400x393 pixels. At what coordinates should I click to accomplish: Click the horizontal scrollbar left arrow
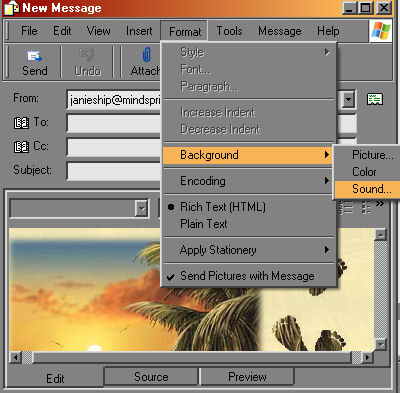click(x=15, y=358)
